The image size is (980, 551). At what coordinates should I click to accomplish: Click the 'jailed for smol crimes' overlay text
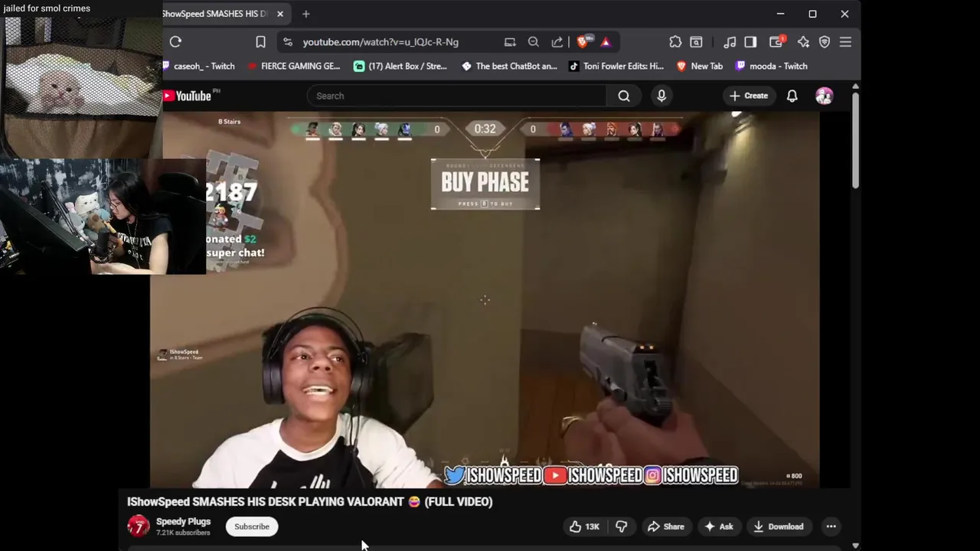[47, 8]
